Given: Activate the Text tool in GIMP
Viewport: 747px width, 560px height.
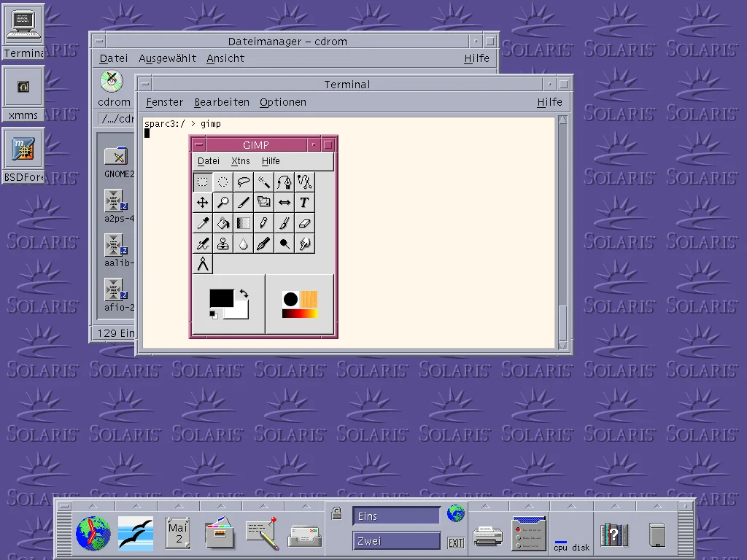Looking at the screenshot, I should [x=305, y=203].
